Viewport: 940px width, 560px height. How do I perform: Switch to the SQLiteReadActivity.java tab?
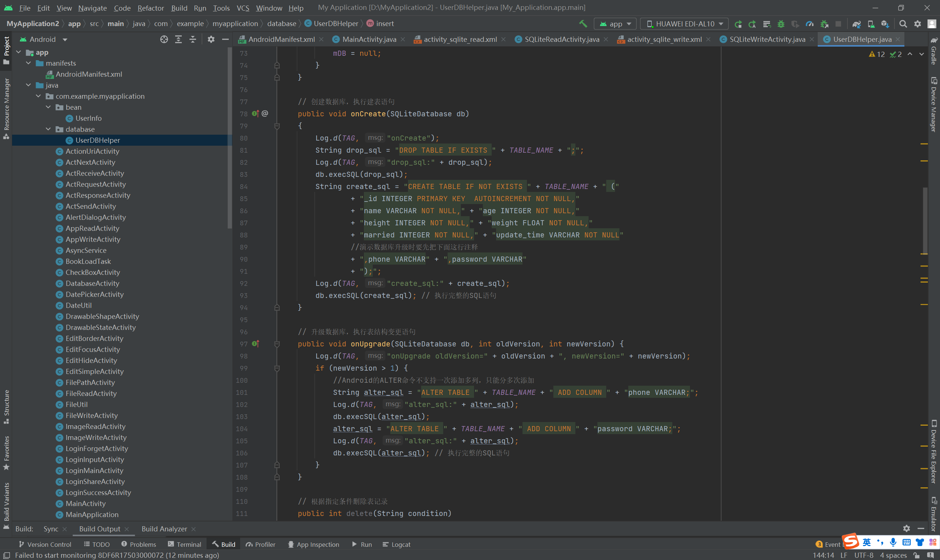561,39
